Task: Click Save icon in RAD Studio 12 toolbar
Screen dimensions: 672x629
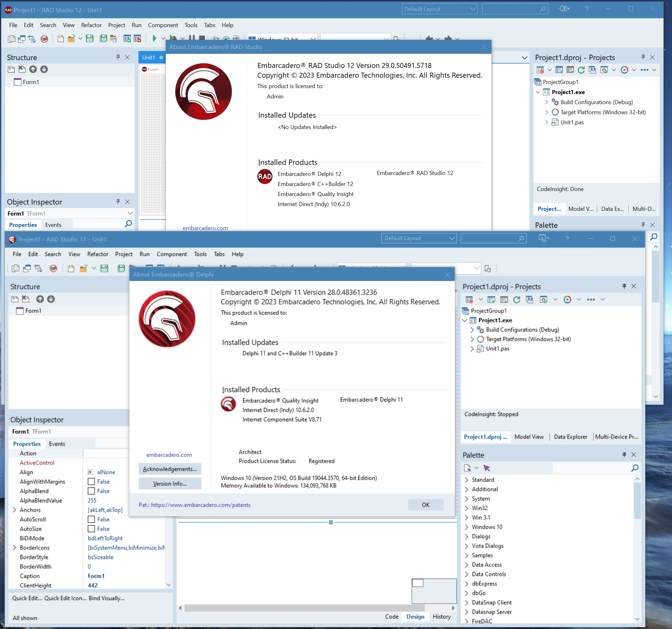Action: tap(90, 39)
